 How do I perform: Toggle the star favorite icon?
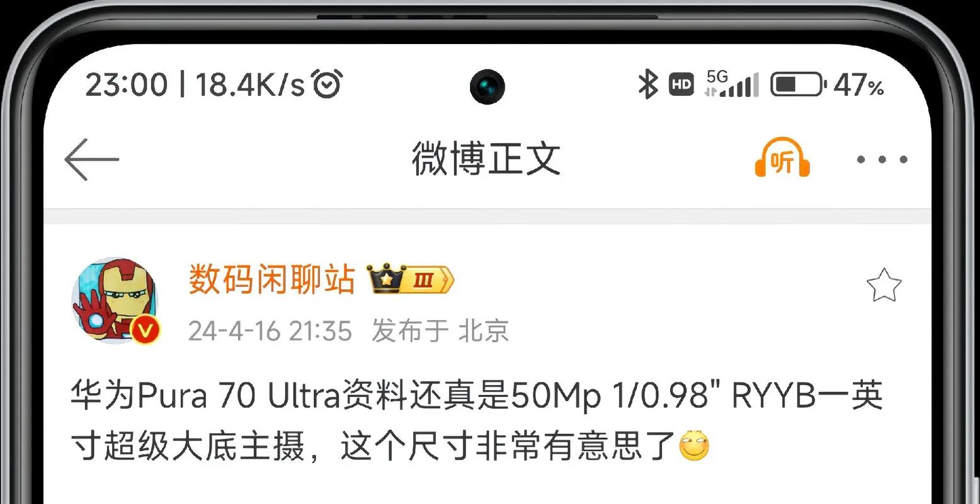884,285
